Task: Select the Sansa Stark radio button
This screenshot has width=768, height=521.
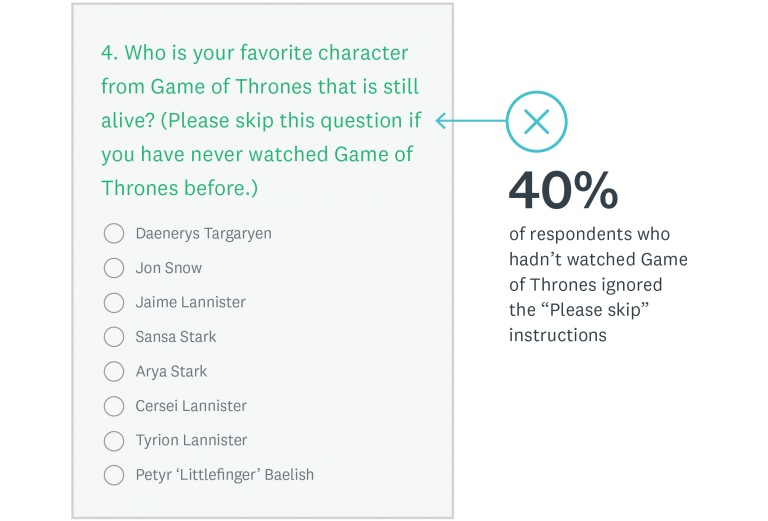Action: tap(114, 337)
